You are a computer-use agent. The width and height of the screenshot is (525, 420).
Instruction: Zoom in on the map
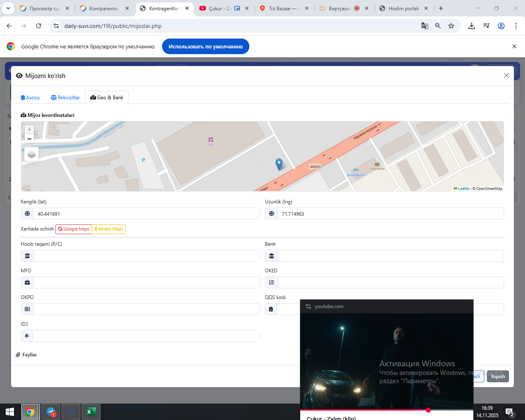pos(29,130)
